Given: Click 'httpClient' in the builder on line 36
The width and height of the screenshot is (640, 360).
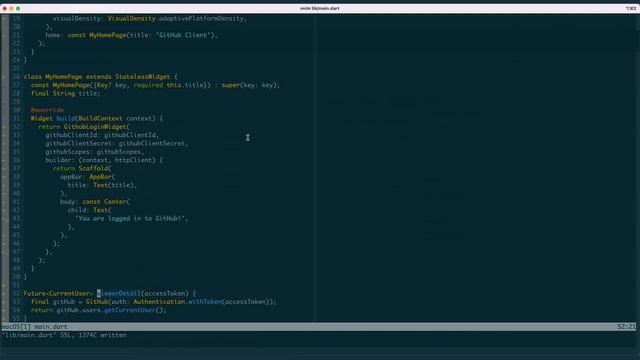Looking at the screenshot, I should [x=133, y=160].
